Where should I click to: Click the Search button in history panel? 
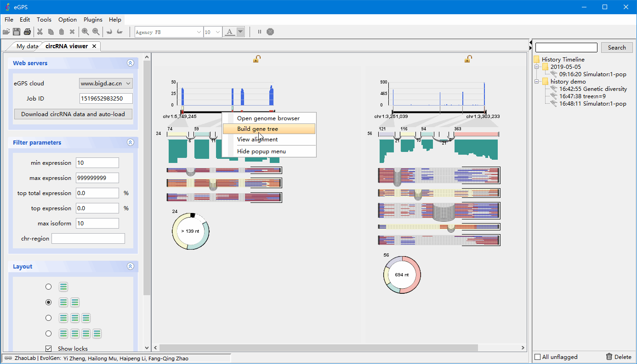(x=617, y=47)
